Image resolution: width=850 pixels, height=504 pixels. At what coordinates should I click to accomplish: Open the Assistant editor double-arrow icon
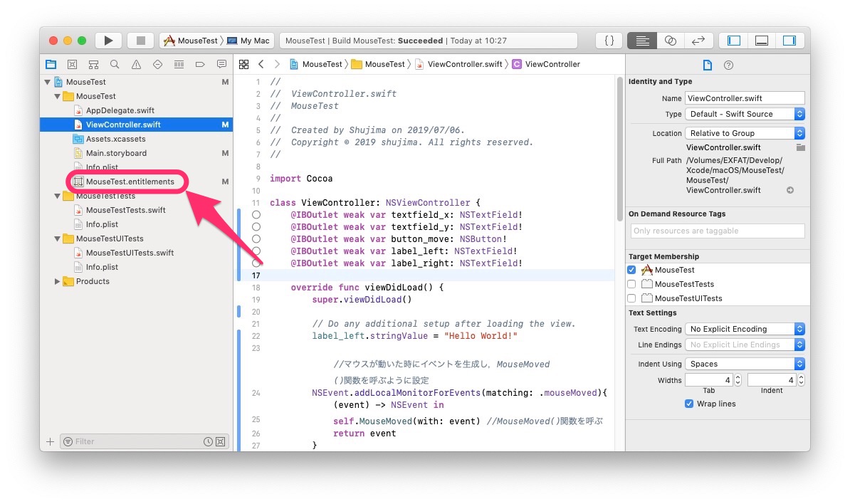click(670, 41)
